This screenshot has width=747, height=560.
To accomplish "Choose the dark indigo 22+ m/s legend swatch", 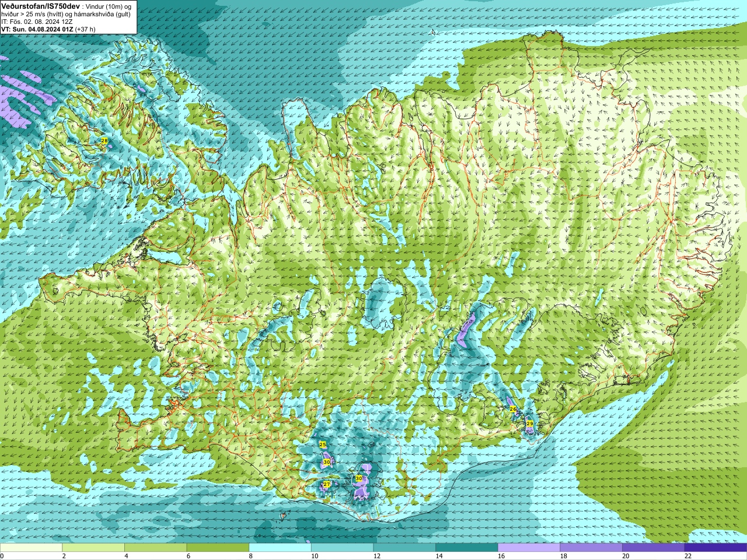I will (716, 548).
